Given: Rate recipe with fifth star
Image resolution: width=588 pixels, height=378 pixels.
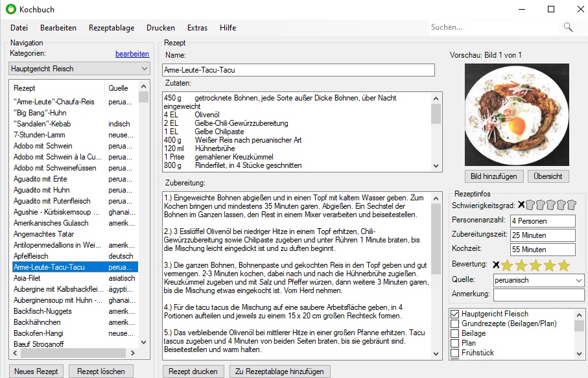Looking at the screenshot, I should (x=564, y=265).
